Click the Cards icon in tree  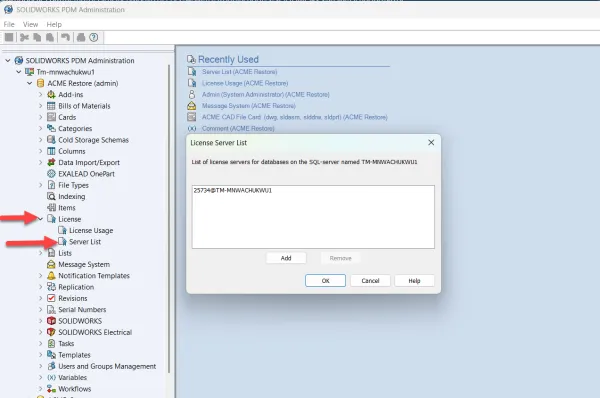(x=51, y=117)
